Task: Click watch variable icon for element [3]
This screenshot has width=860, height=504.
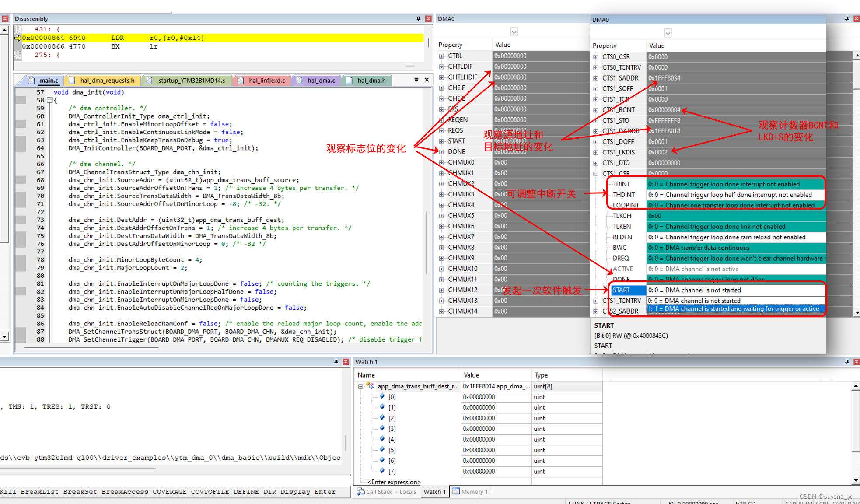Action: coord(382,428)
